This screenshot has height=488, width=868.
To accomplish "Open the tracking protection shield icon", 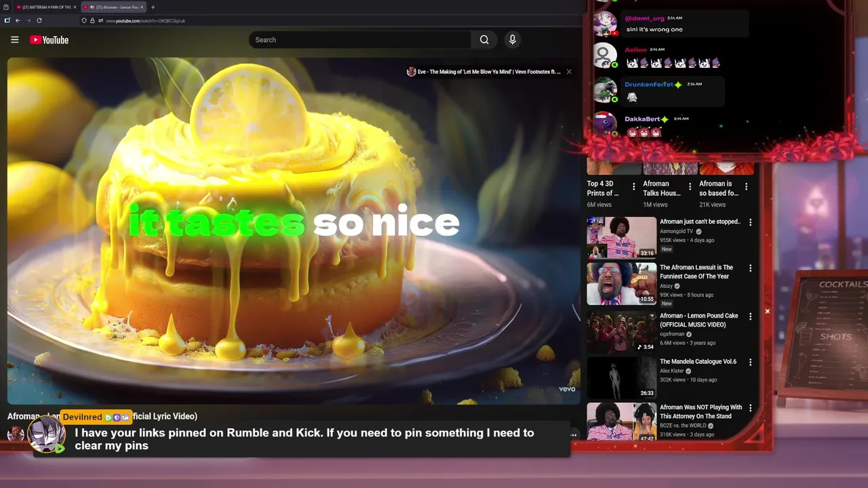I will 84,20.
